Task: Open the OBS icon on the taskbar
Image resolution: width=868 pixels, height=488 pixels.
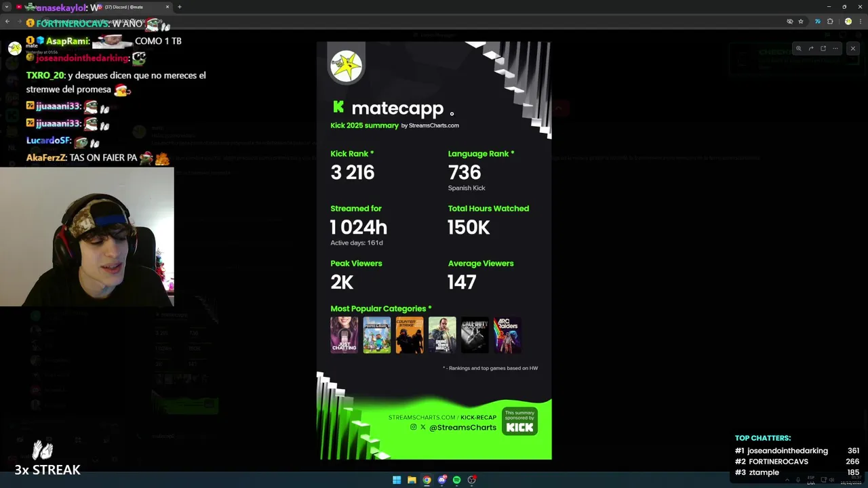Action: (472, 480)
